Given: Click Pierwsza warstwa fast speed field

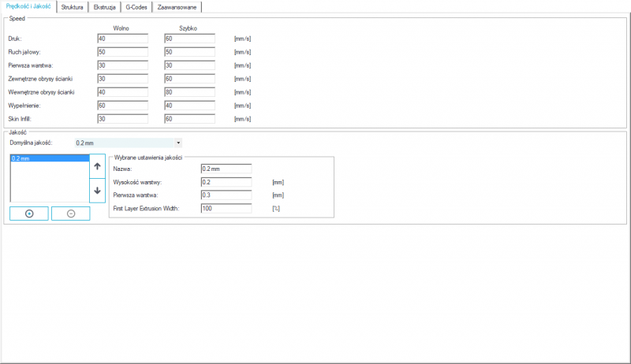Looking at the screenshot, I should 189,65.
